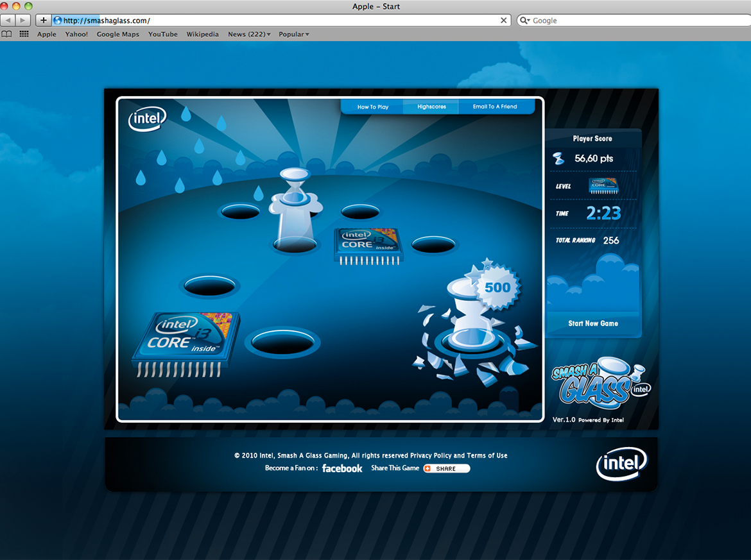
Task: Click the Intel Core i3 chip icon next to Level
Action: 603,186
